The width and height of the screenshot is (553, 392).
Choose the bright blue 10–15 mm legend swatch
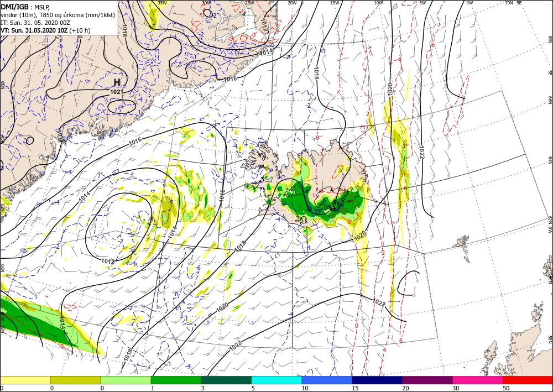click(327, 380)
